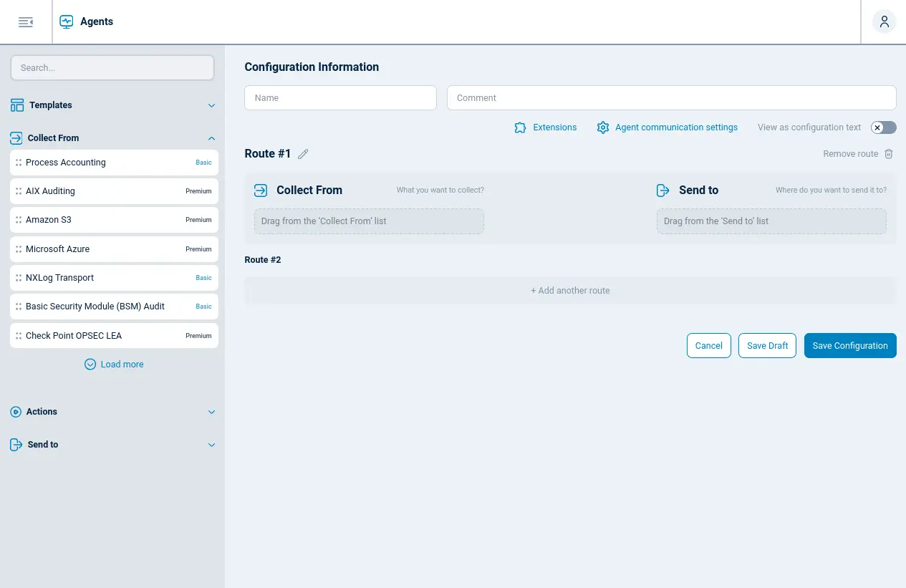Toggle the View as configuration text switch

tap(883, 127)
